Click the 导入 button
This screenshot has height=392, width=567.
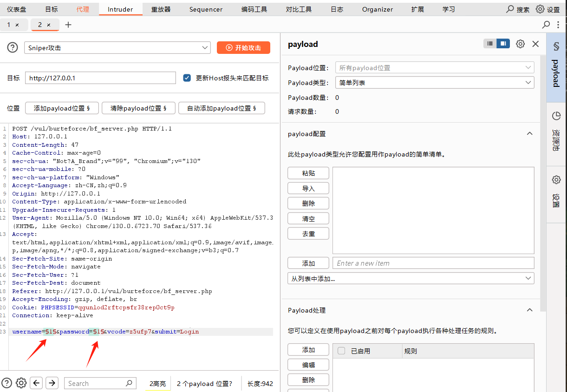click(x=308, y=188)
